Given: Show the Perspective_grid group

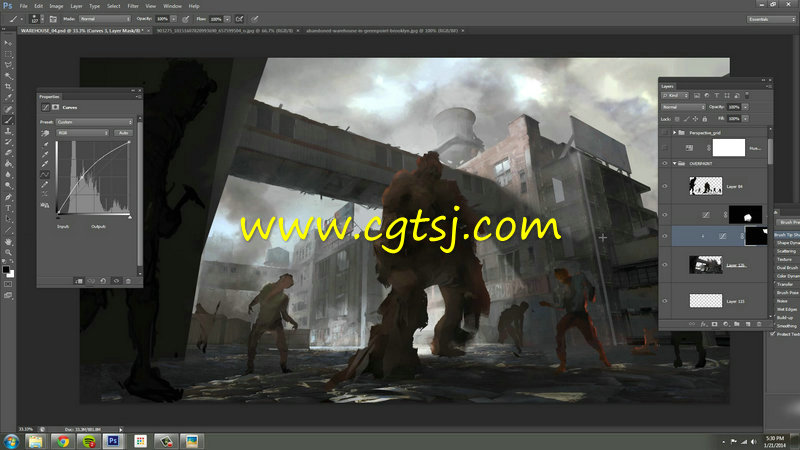Looking at the screenshot, I should pyautogui.click(x=665, y=133).
